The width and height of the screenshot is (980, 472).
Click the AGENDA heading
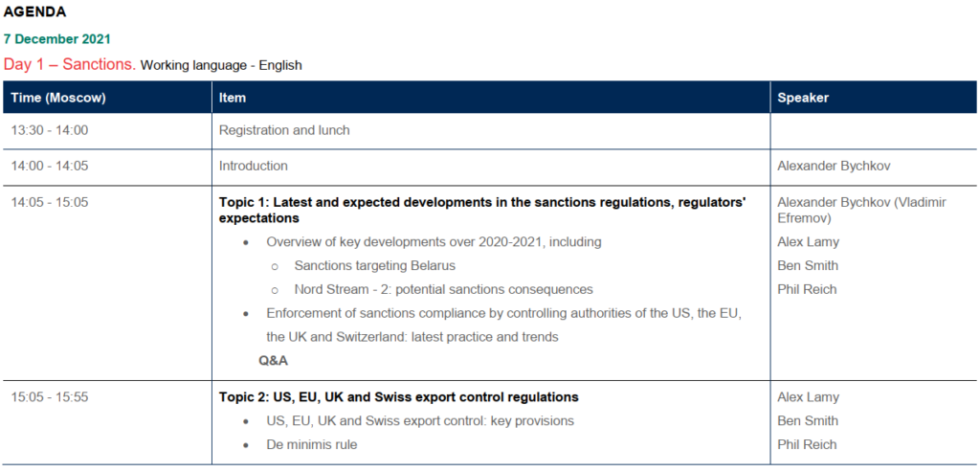pyautogui.click(x=34, y=11)
